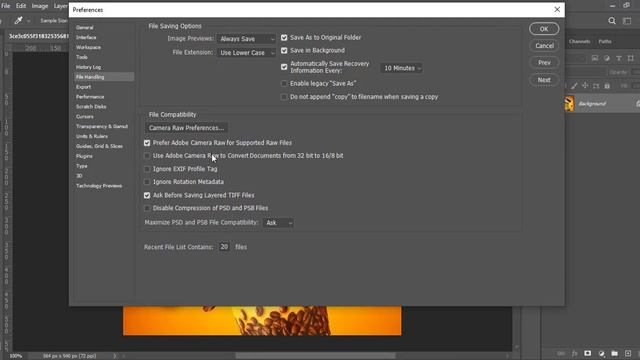Open the File menu
The image size is (640, 360).
pyautogui.click(x=6, y=6)
